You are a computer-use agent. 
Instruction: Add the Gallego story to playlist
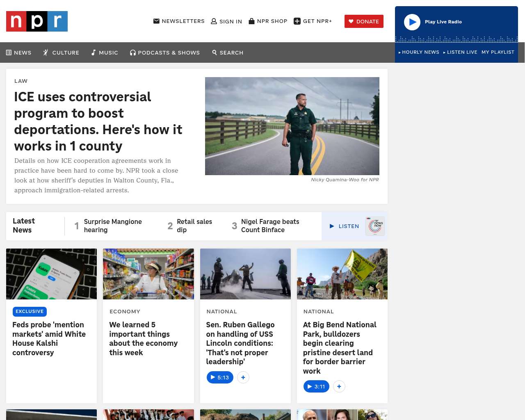[x=243, y=377]
